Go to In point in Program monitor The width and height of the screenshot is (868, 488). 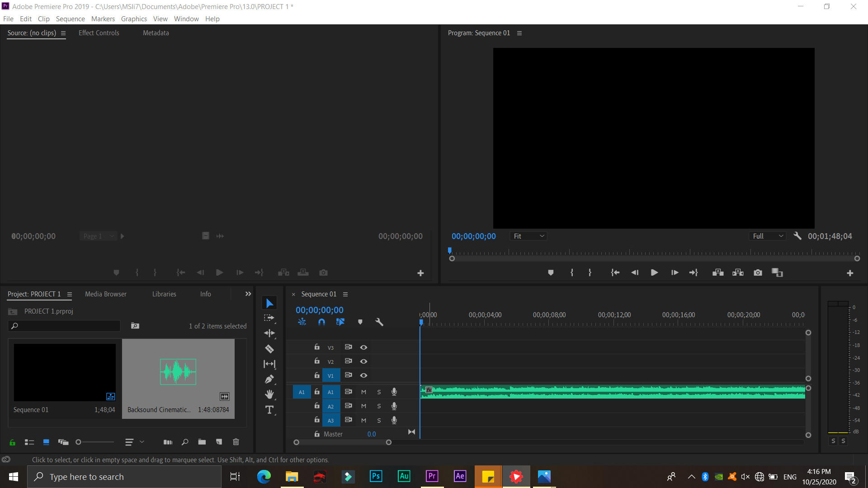(615, 273)
